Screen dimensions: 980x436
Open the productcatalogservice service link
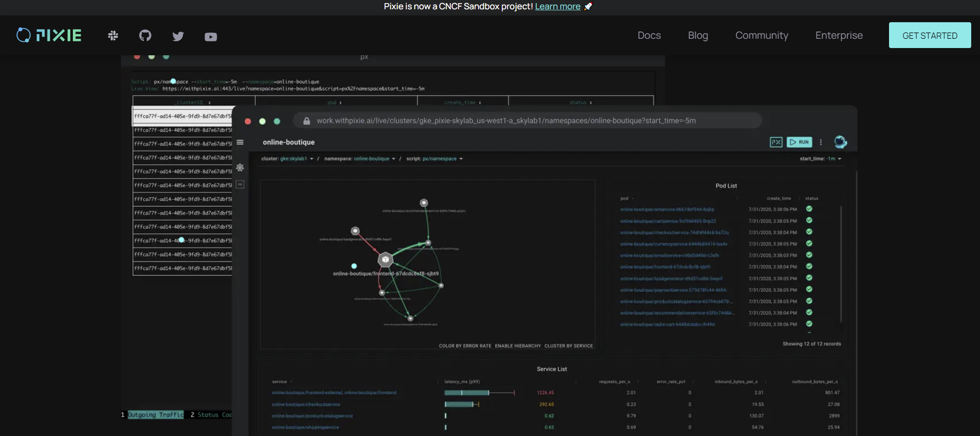pyautogui.click(x=312, y=416)
